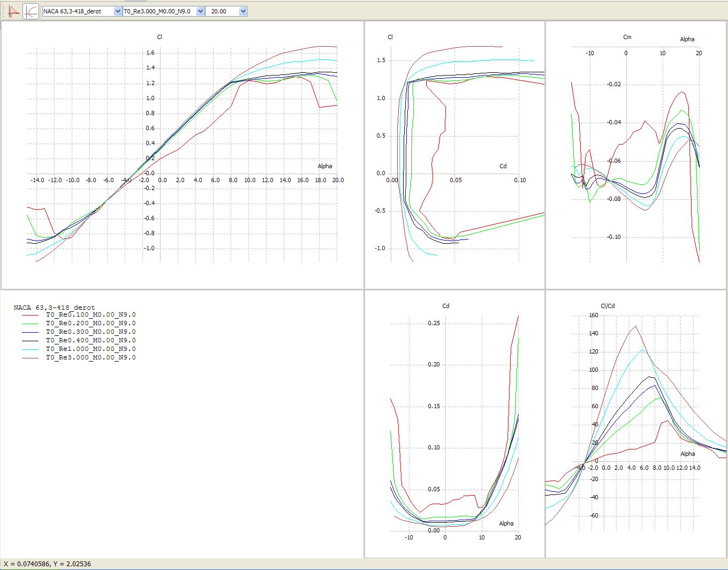Click the X Y coordinates in status bar
The width and height of the screenshot is (728, 570).
click(x=47, y=564)
